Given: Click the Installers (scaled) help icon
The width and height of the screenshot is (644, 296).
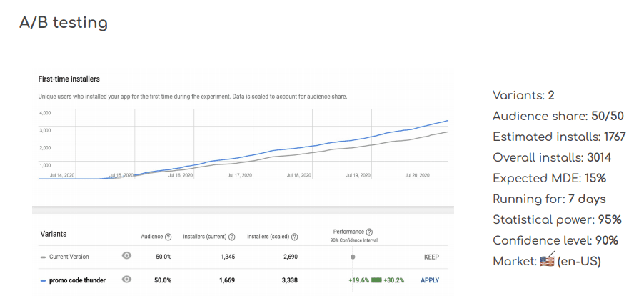Looking at the screenshot, I should [x=294, y=237].
